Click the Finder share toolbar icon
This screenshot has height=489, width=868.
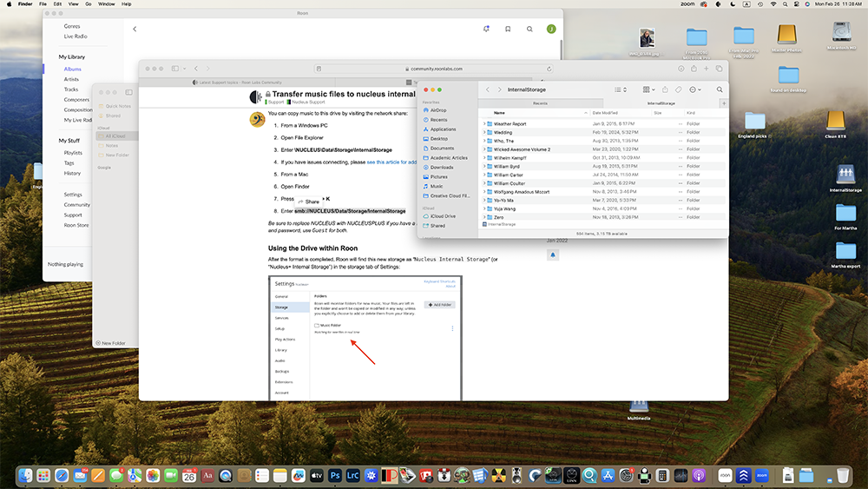tap(665, 89)
